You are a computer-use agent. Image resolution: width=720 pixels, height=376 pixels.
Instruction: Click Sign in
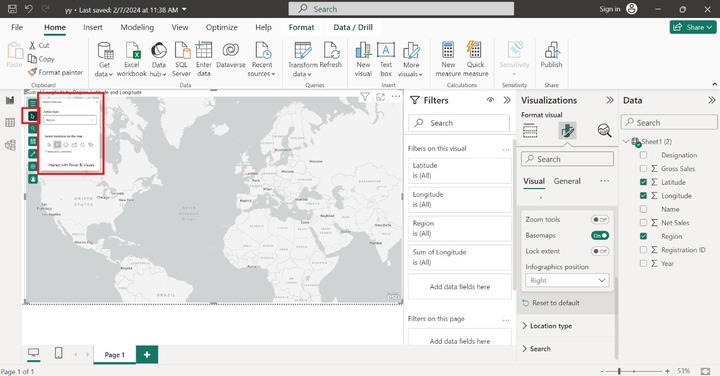610,9
